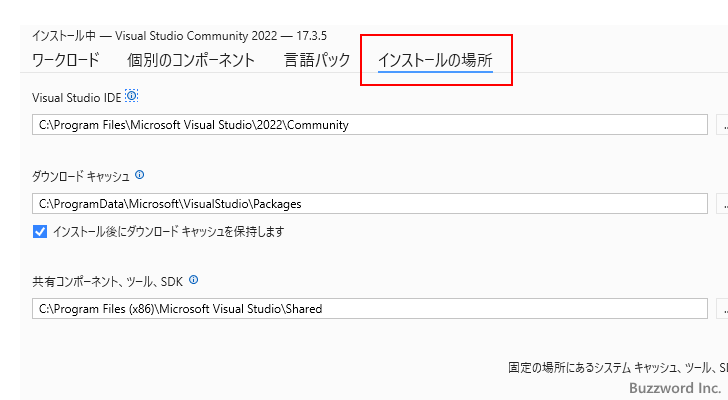Click the Visual Studio IDE info icon
Image resolution: width=728 pixels, height=400 pixels.
pyautogui.click(x=132, y=96)
